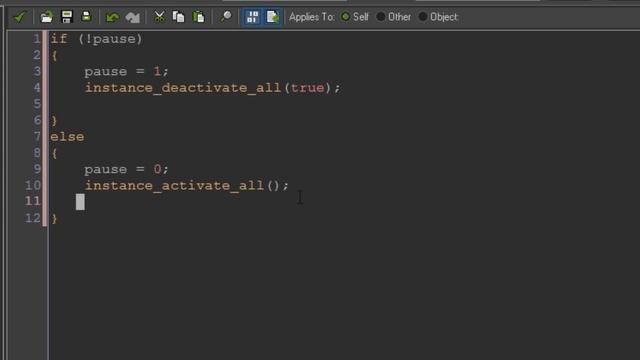The width and height of the screenshot is (640, 360).
Task: Click line number 12 in the gutter
Action: (x=33, y=218)
